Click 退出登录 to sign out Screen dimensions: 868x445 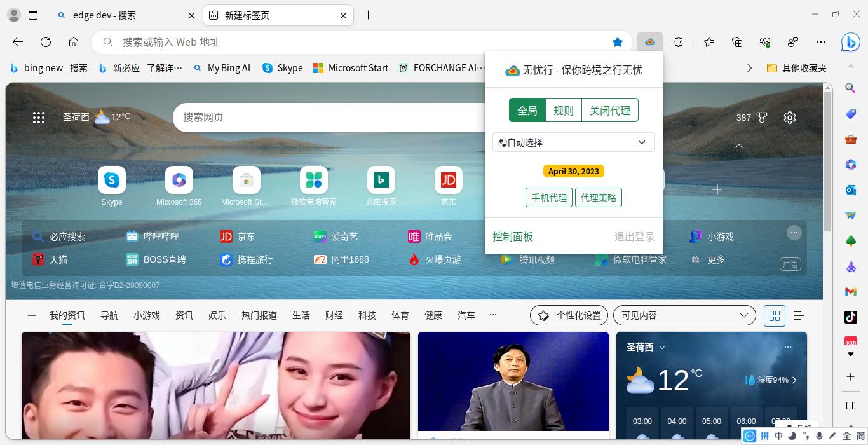click(x=635, y=236)
